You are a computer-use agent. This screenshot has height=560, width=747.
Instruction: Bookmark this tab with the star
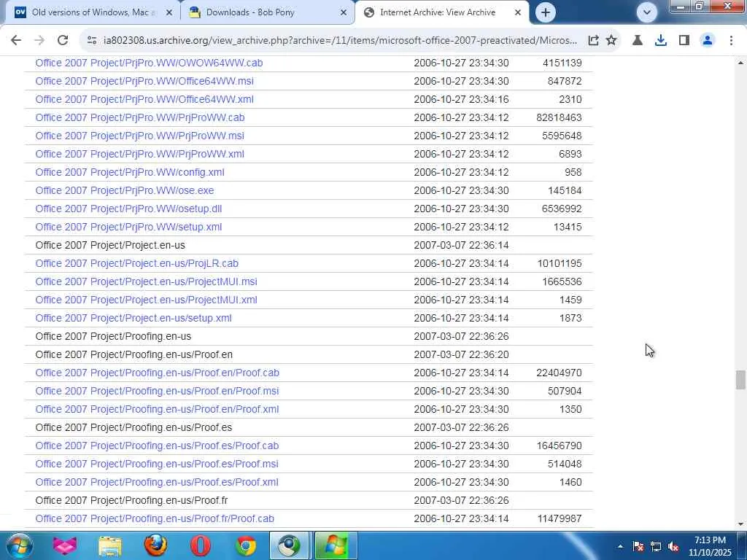611,41
